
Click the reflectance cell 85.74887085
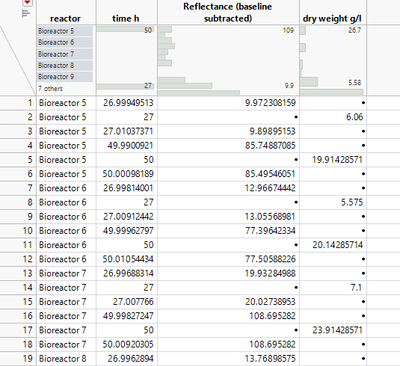pos(270,145)
